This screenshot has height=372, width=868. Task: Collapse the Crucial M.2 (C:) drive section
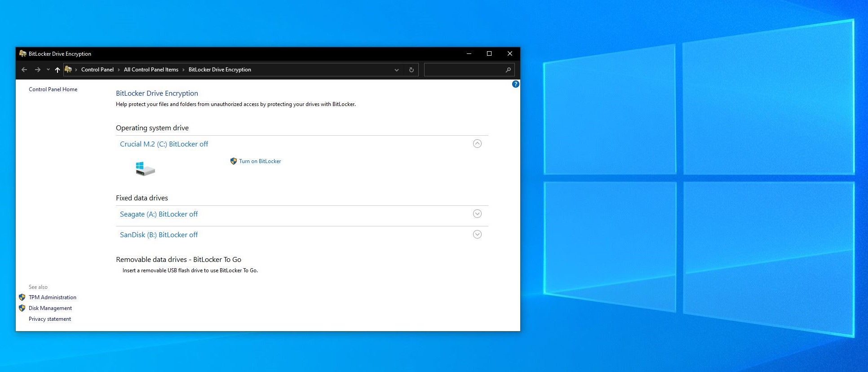[477, 144]
